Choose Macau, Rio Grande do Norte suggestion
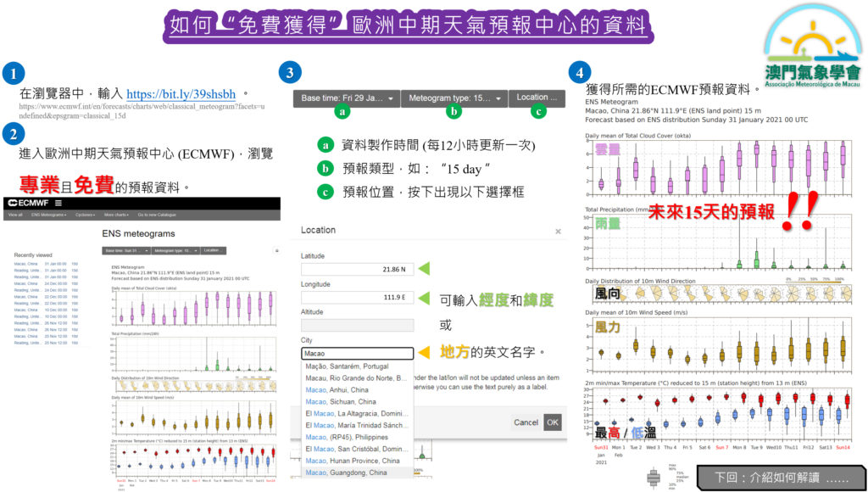Viewport: 868px width, 492px height. tap(357, 377)
